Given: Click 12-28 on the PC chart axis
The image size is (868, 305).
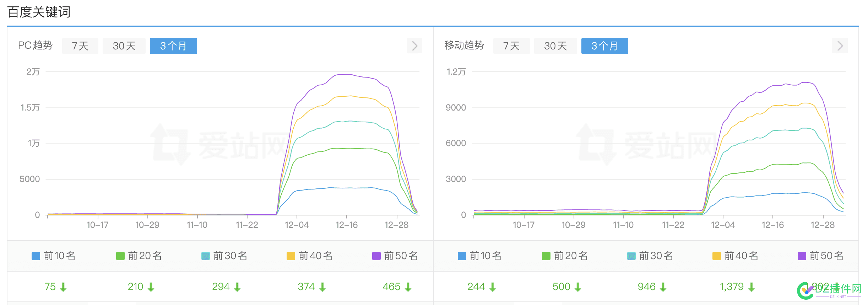Looking at the screenshot, I should pyautogui.click(x=397, y=225).
